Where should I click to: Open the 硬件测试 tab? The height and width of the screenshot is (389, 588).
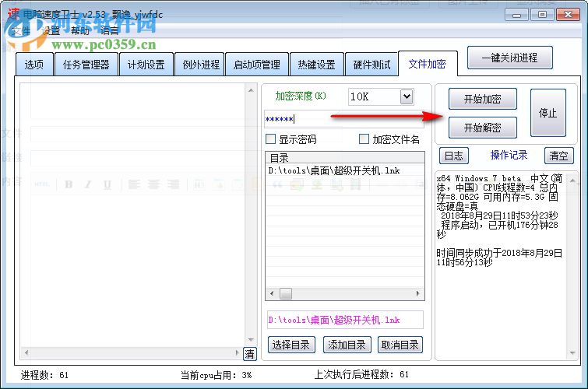click(x=371, y=65)
